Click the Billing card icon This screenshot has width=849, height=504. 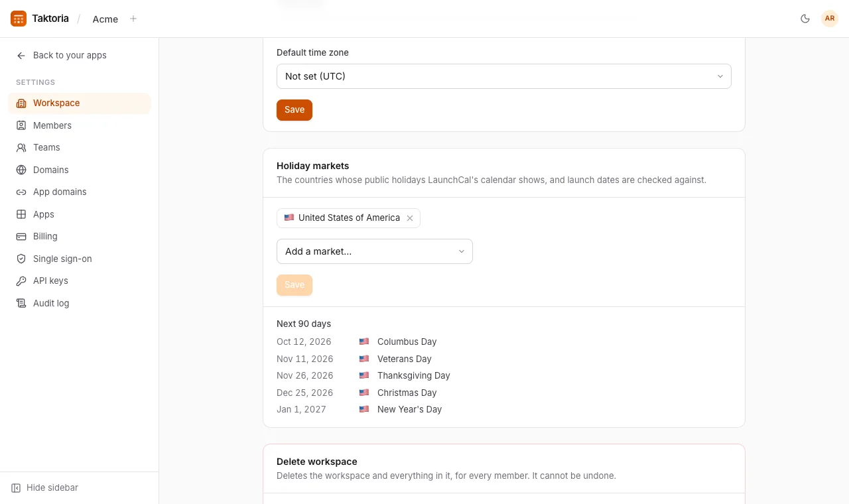[x=21, y=237]
